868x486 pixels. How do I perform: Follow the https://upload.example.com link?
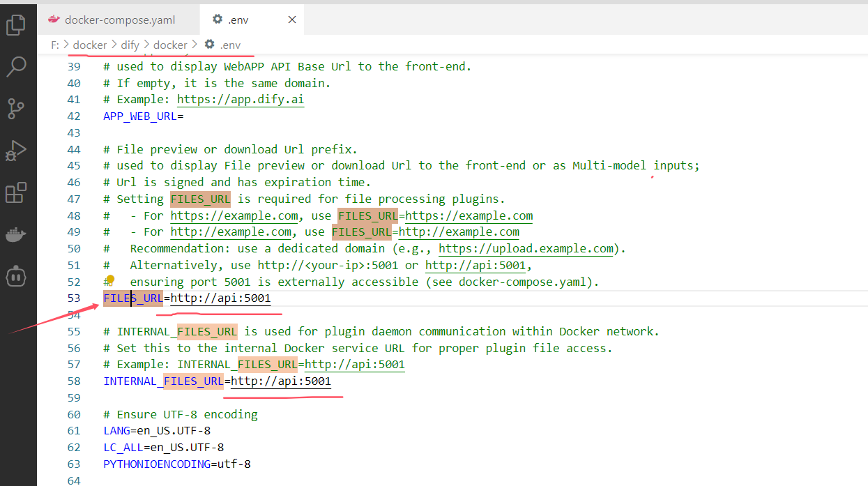click(x=526, y=249)
